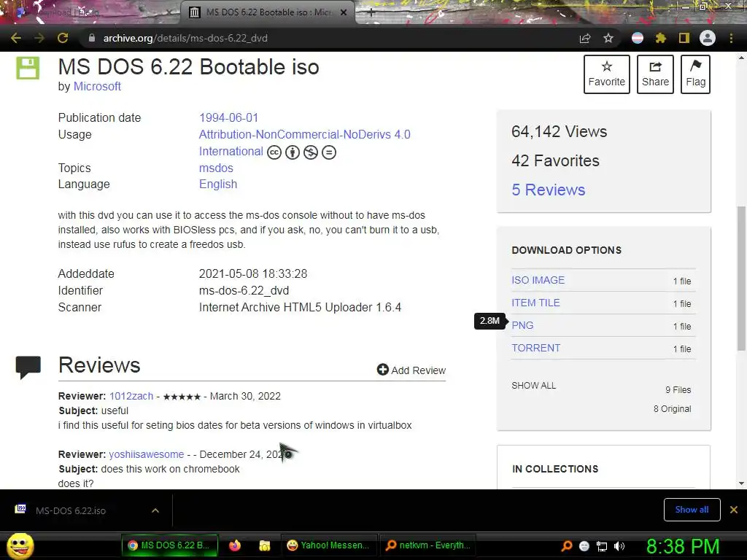Show all downloads
Screen dimensions: 747x560
click(x=692, y=510)
